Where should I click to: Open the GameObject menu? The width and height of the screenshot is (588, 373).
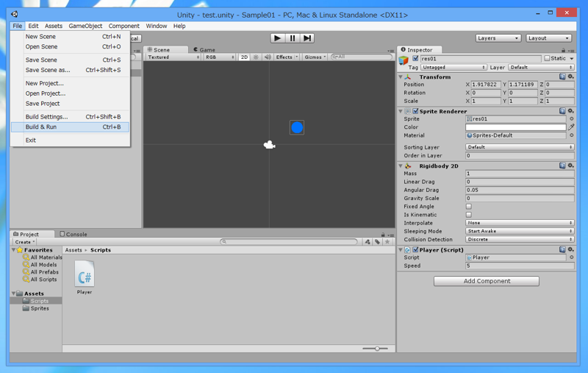tap(85, 26)
